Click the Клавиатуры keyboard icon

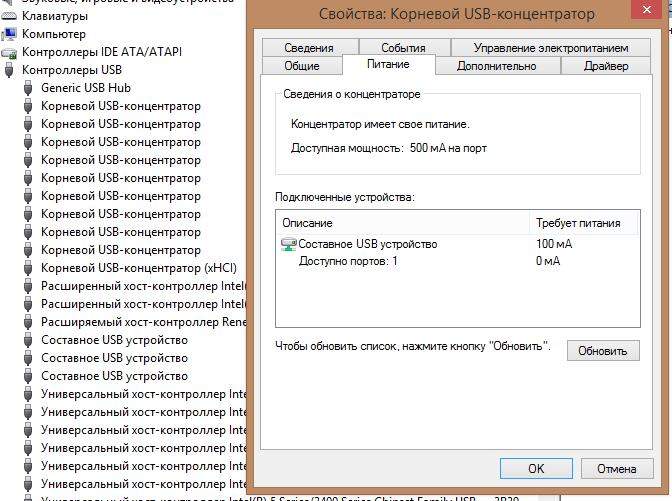coord(10,16)
